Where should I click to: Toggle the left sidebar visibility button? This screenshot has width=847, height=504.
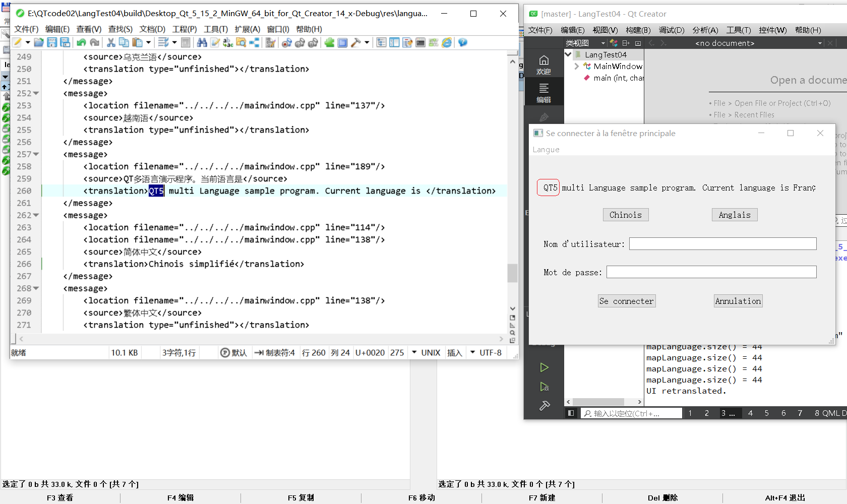point(571,413)
